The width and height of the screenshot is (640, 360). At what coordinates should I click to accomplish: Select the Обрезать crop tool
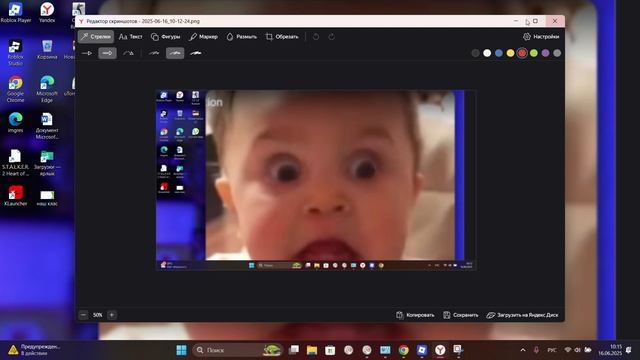[282, 37]
